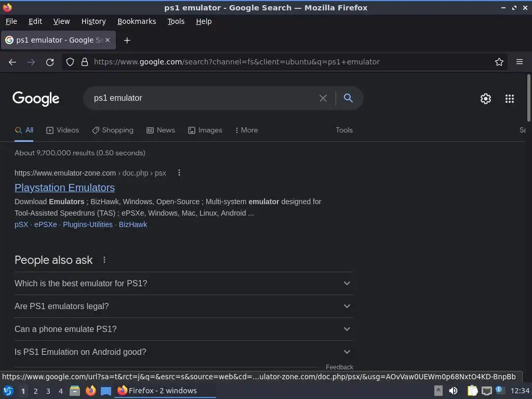Open the File menu
Viewport: 532px width, 399px height.
click(11, 21)
